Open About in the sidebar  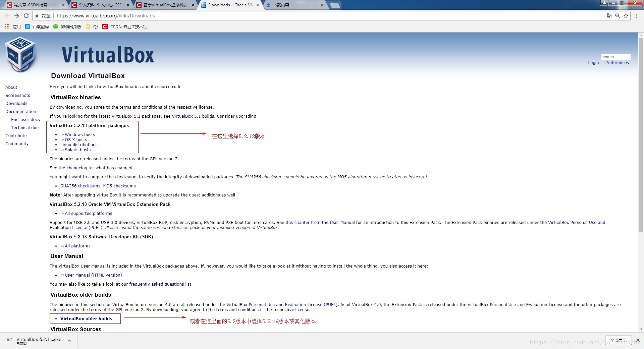(x=11, y=88)
